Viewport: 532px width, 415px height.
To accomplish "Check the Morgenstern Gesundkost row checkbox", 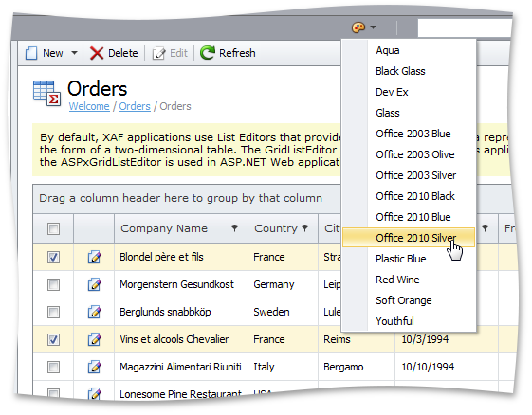I will (x=53, y=284).
